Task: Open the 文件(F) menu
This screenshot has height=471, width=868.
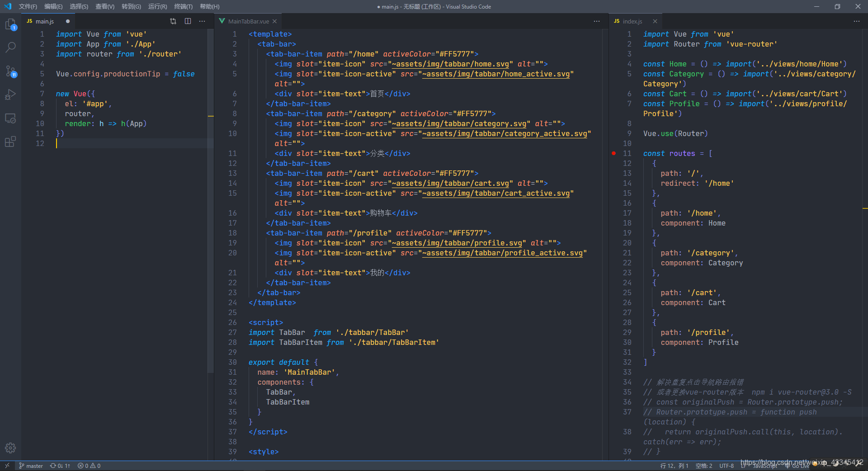Action: pos(28,6)
